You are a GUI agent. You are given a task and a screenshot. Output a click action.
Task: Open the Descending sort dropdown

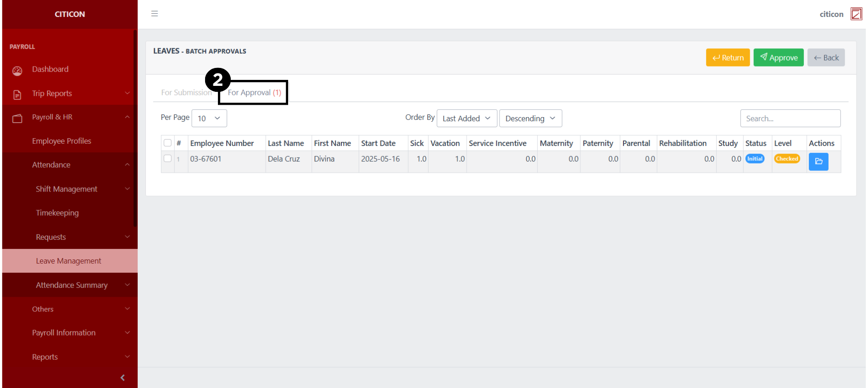point(530,118)
